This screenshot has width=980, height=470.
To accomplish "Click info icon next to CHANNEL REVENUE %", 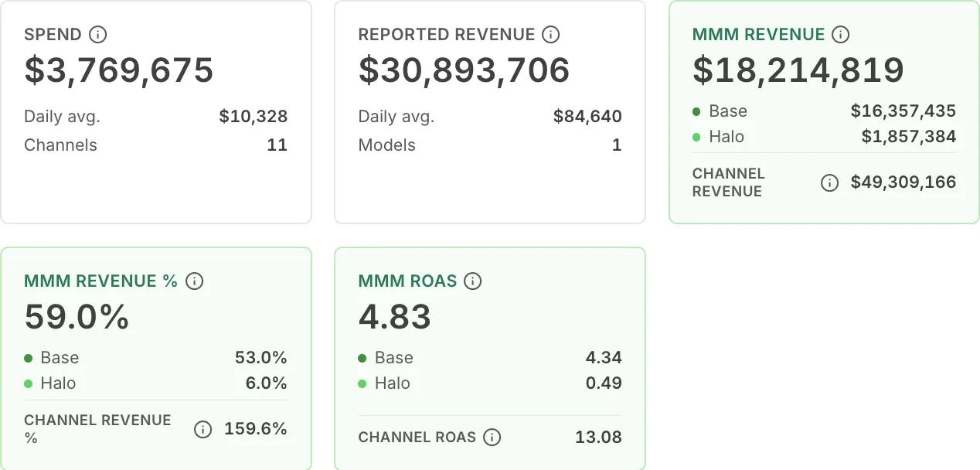I will click(x=202, y=430).
